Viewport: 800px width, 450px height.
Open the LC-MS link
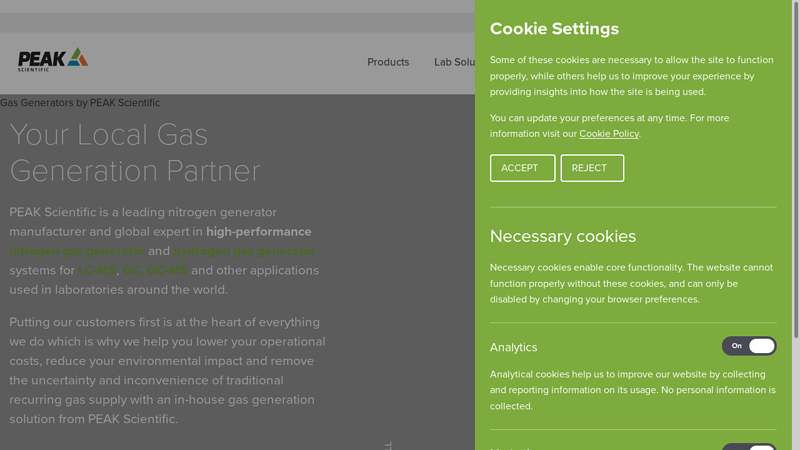(97, 270)
